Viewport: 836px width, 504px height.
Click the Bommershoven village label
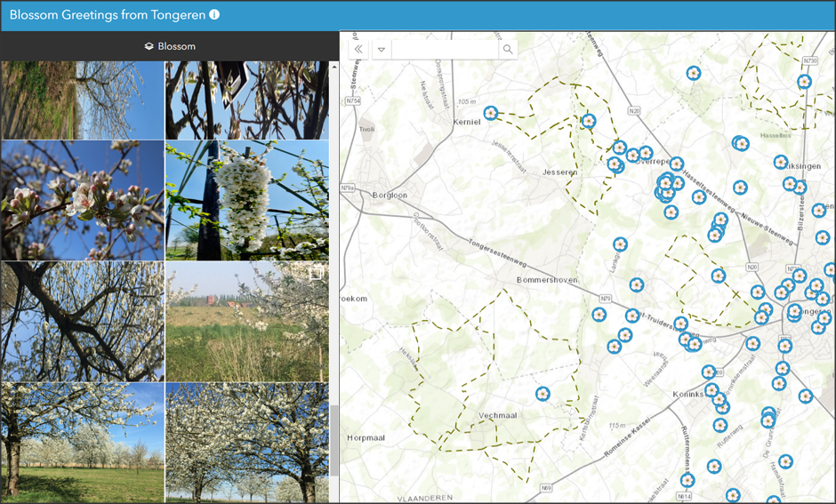coord(547,280)
